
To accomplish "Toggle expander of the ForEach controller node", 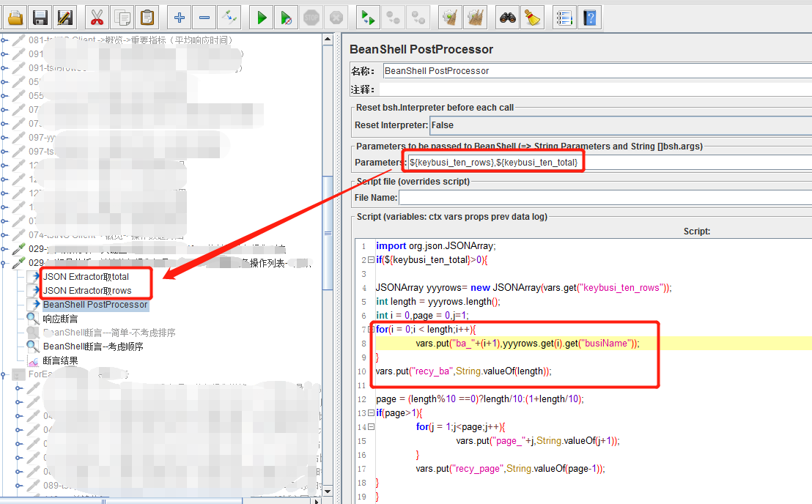I will (x=4, y=374).
